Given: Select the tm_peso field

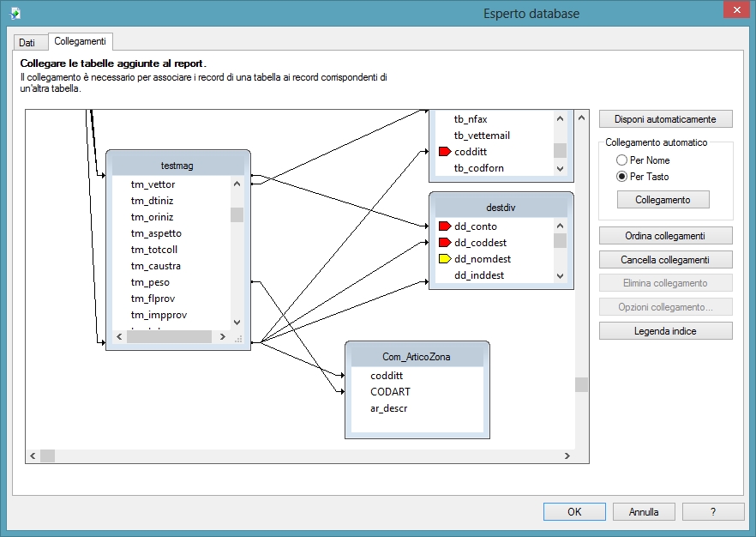Looking at the screenshot, I should tap(150, 282).
